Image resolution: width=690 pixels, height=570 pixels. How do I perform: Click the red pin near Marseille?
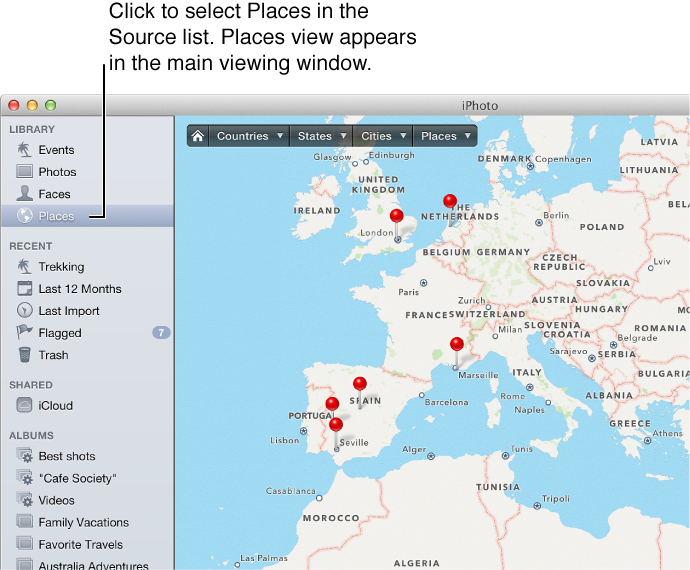pos(457,344)
